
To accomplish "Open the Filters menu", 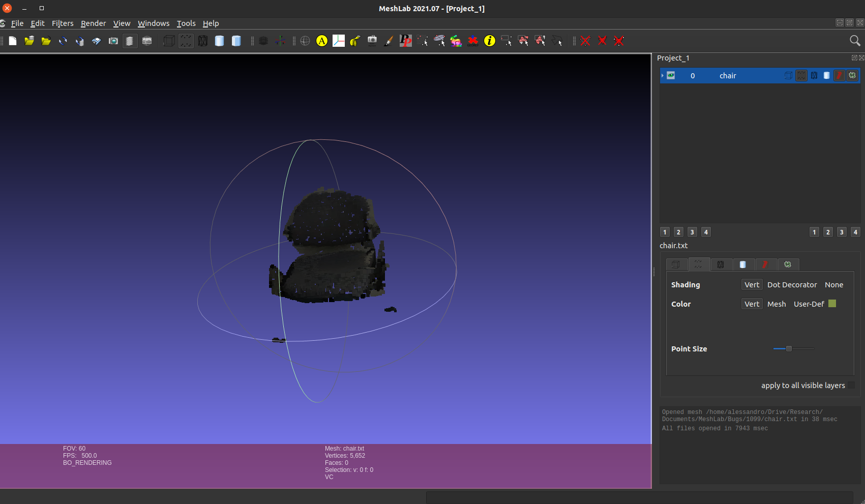I will (x=62, y=23).
